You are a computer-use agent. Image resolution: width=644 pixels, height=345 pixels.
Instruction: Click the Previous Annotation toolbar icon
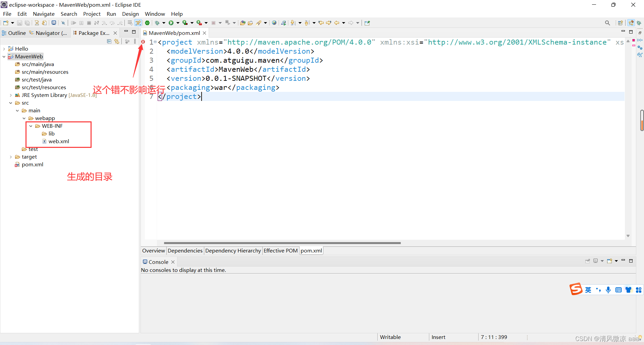307,23
